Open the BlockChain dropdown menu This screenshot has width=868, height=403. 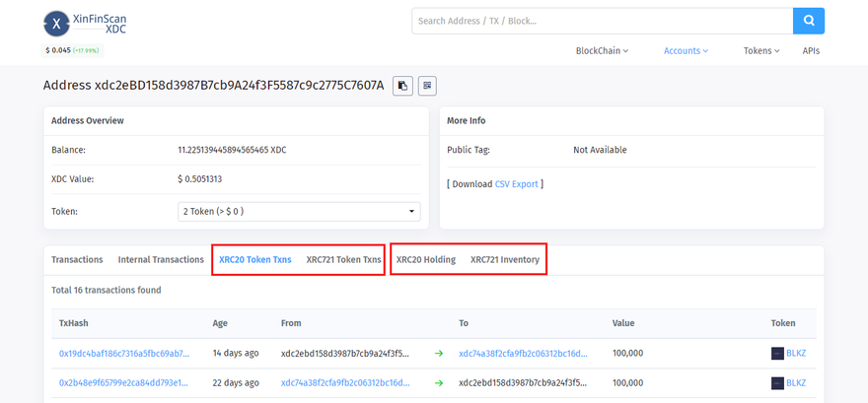(602, 51)
